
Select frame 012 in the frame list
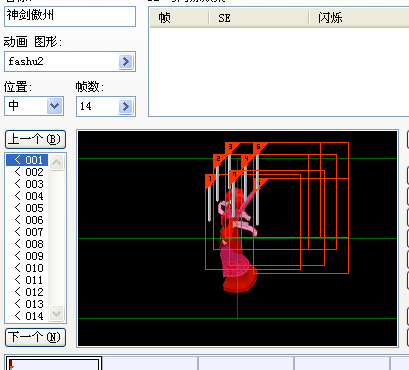[27, 292]
